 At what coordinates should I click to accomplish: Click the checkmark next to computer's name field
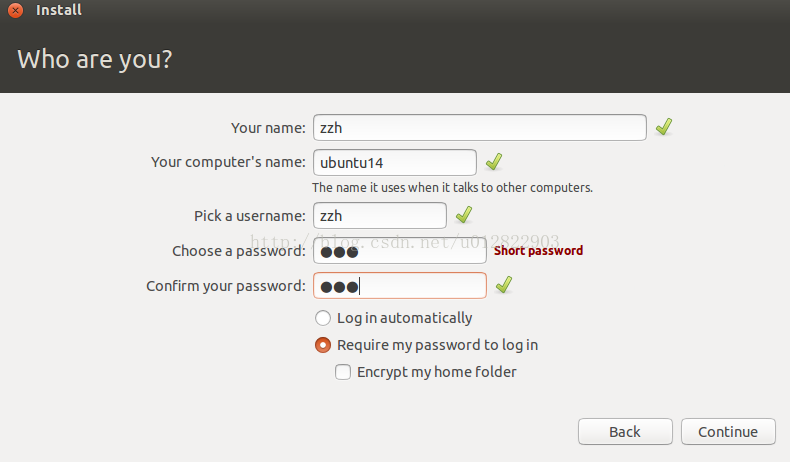click(493, 162)
